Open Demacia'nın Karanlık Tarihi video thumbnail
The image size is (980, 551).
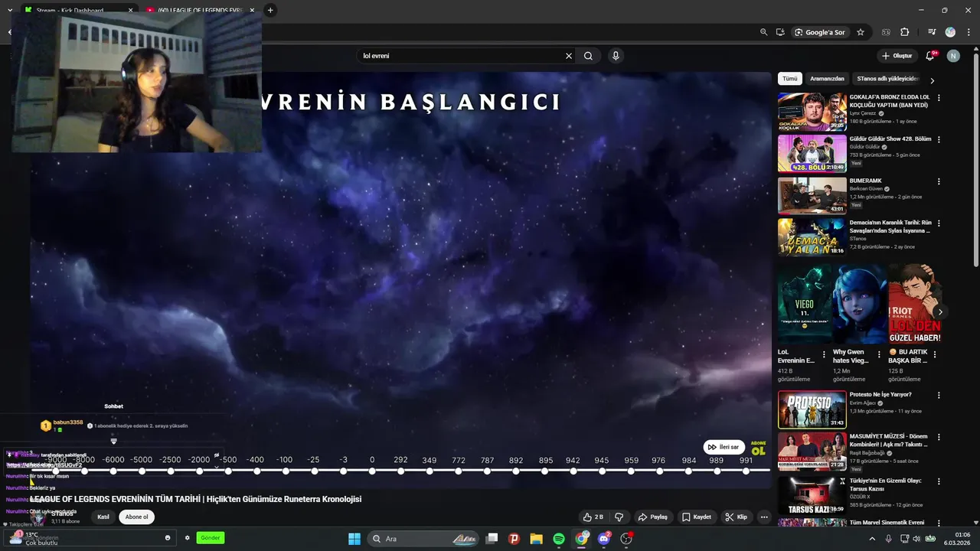(x=812, y=237)
